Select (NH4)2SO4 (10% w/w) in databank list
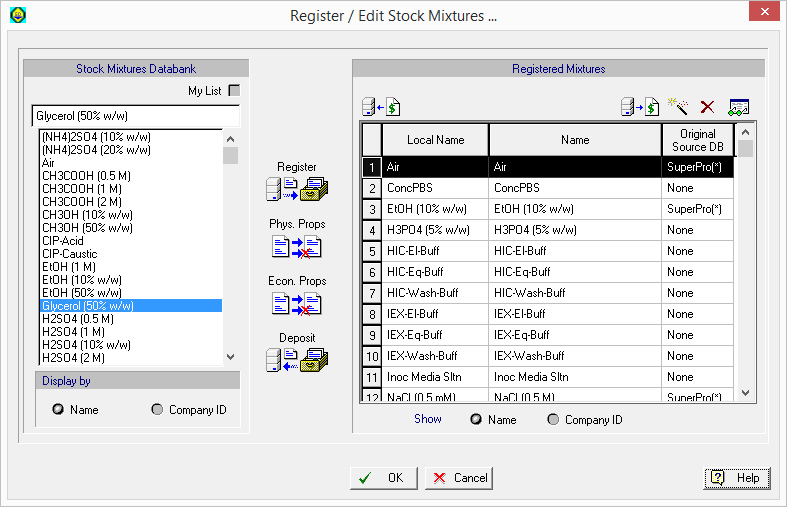 click(130, 137)
